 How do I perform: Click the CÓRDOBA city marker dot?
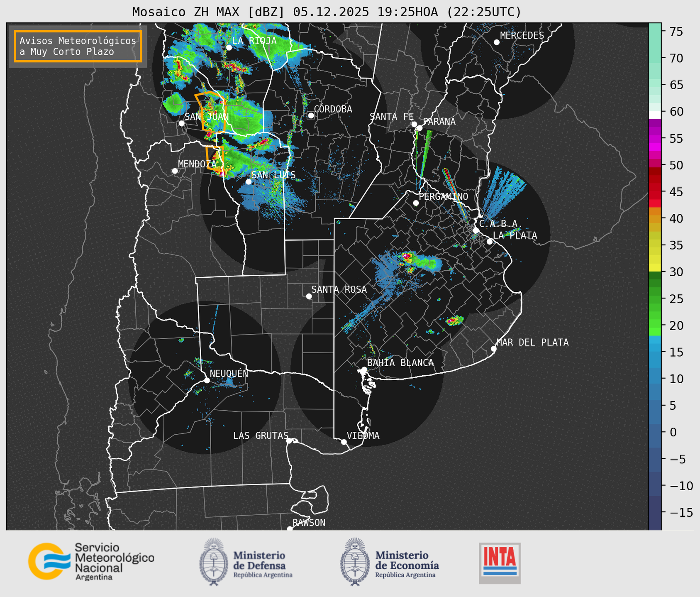pos(310,115)
